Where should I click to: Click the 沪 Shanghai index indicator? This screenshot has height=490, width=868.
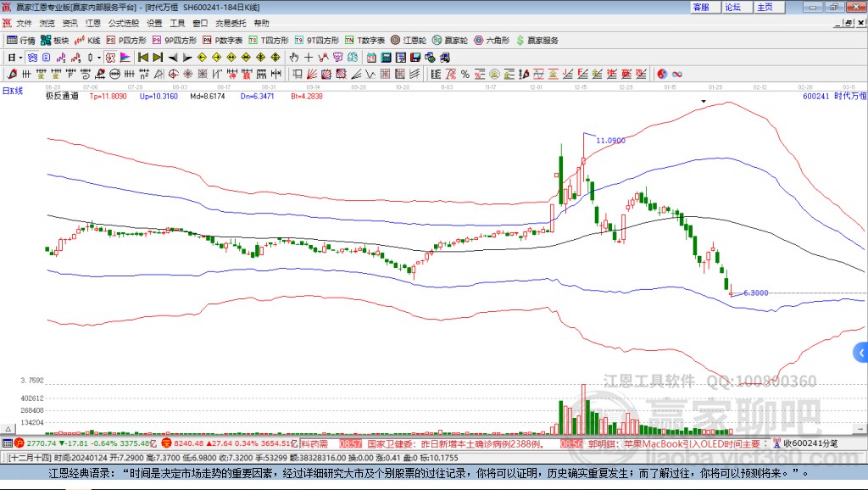click(x=19, y=443)
